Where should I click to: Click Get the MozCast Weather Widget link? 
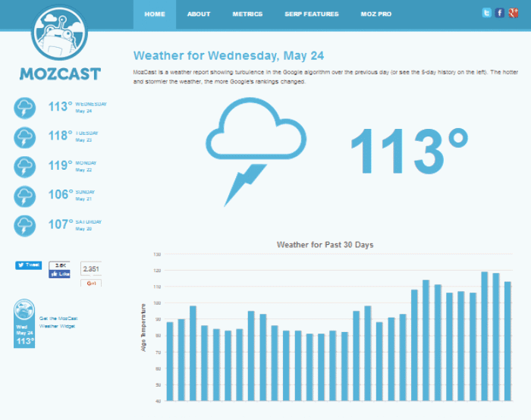click(x=58, y=322)
